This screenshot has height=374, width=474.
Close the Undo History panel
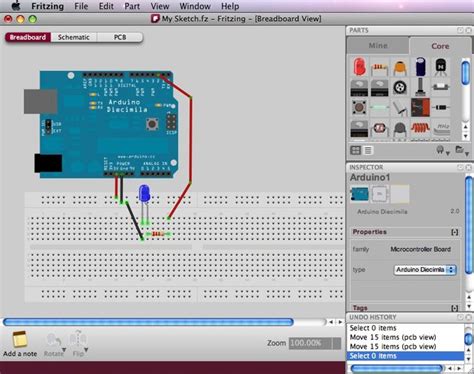468,317
